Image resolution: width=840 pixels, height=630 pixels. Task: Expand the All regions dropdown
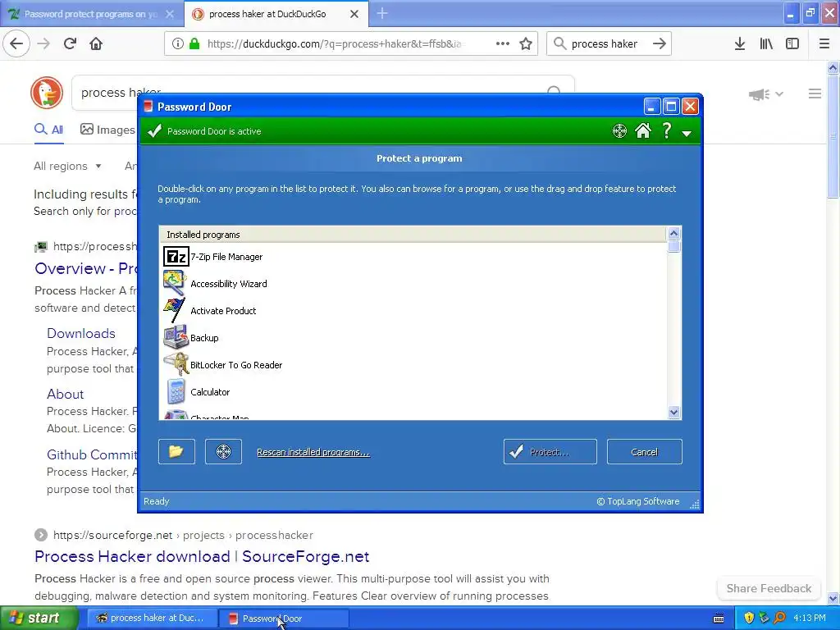click(x=67, y=166)
